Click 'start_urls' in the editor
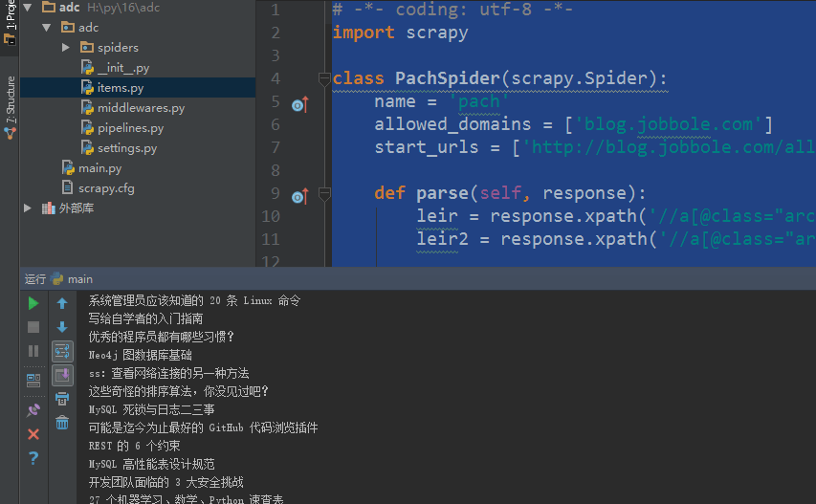This screenshot has width=816, height=504. coord(427,147)
